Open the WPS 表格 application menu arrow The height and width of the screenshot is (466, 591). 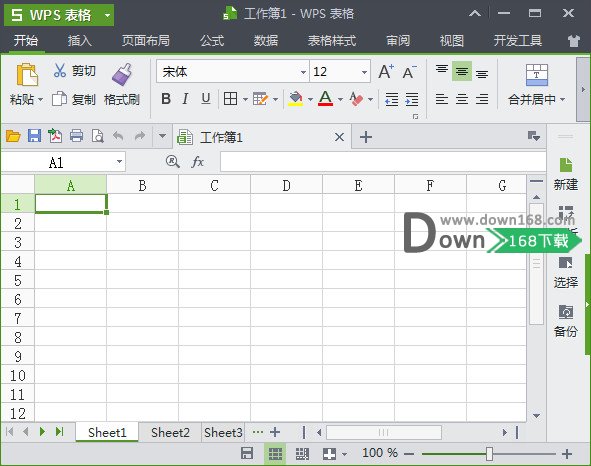click(107, 15)
